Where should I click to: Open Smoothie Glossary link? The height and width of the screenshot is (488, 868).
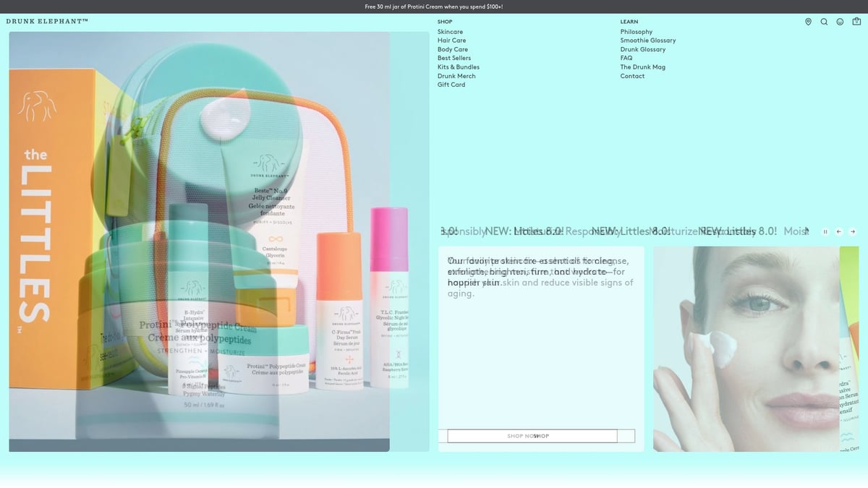(648, 40)
